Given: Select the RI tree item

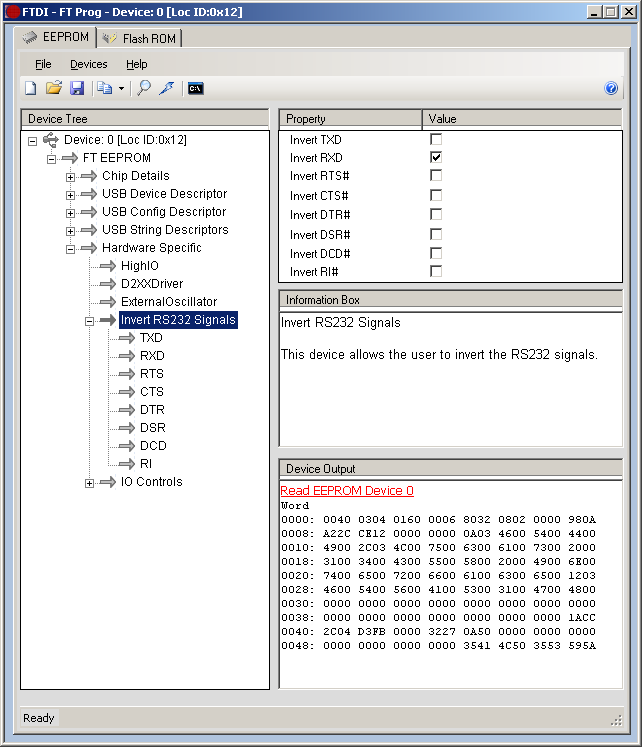Looking at the screenshot, I should coord(146,464).
